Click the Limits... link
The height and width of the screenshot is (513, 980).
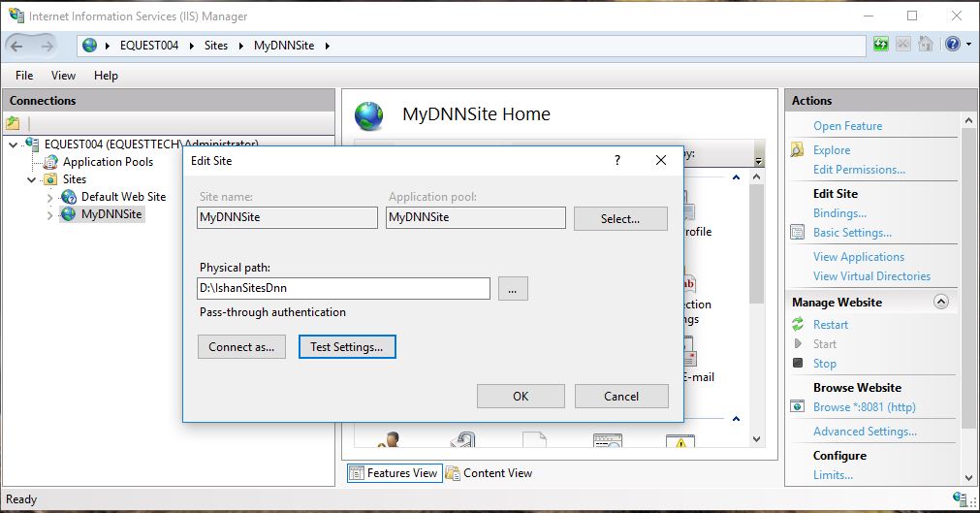click(x=833, y=474)
